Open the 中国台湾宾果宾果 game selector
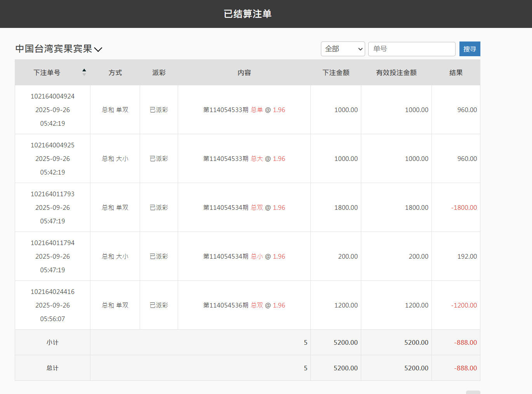 click(59, 49)
